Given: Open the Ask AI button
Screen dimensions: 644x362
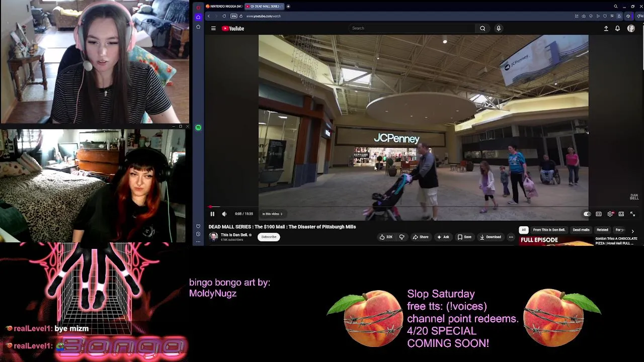Looking at the screenshot, I should point(443,237).
